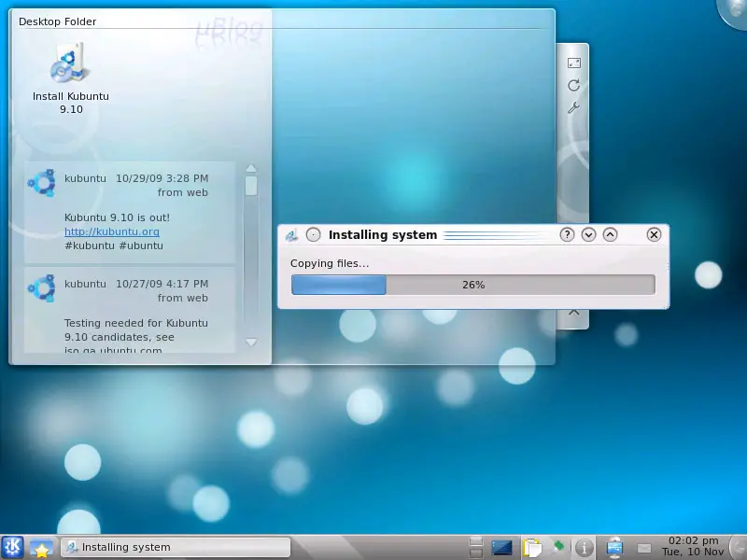Close the Installing system dialog
The image size is (747, 560).
pyautogui.click(x=654, y=234)
